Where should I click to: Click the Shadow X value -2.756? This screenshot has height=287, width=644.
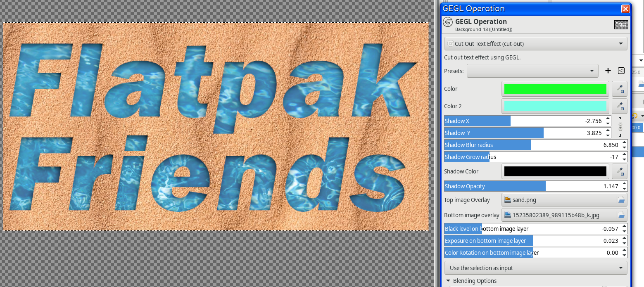(x=593, y=121)
